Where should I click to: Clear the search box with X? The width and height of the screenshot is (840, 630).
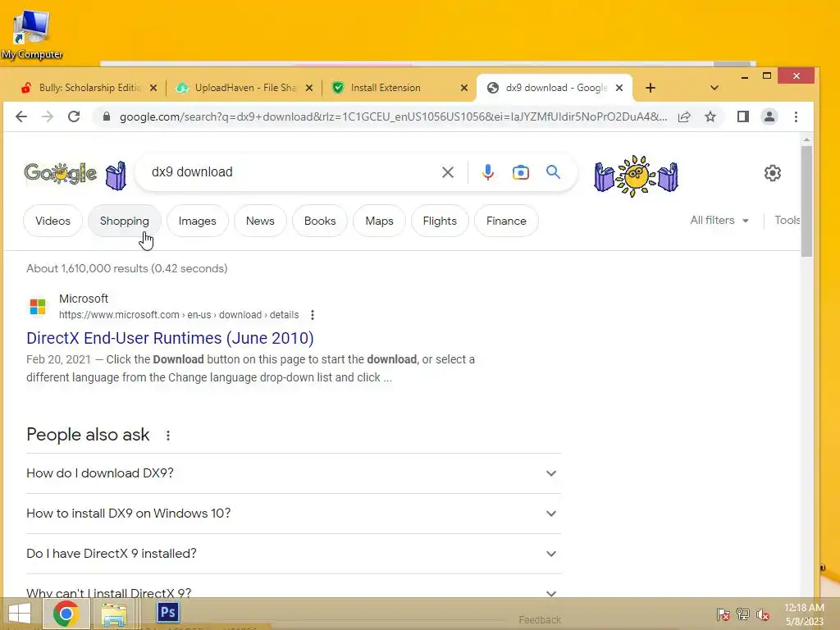[x=447, y=172]
